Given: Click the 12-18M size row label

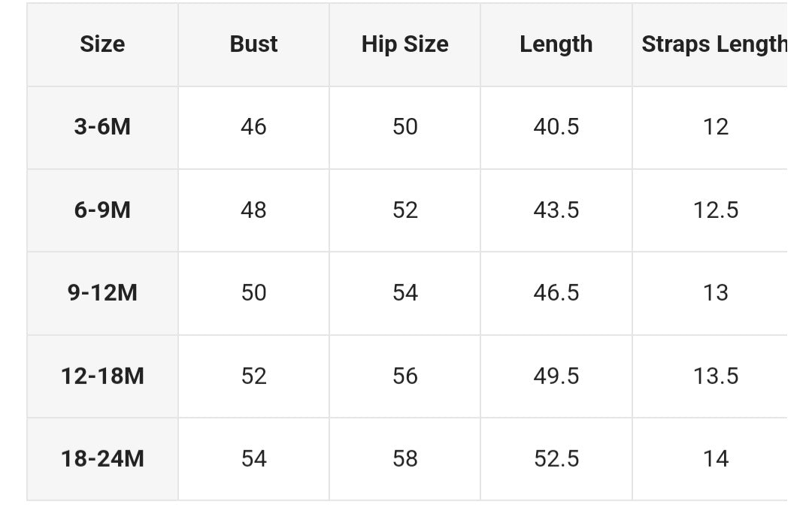Looking at the screenshot, I should (x=102, y=376).
